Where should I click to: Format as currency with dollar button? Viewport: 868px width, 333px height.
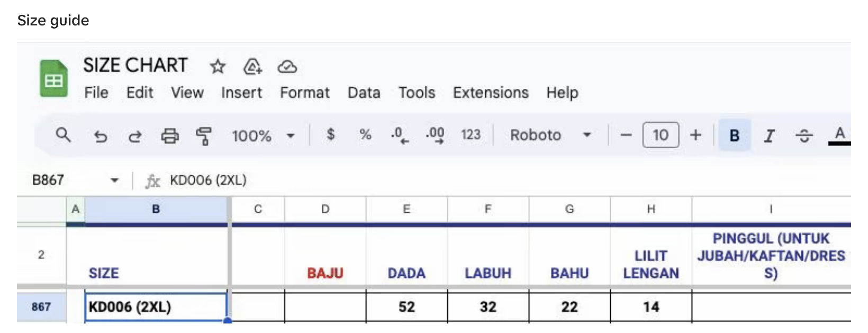click(331, 134)
